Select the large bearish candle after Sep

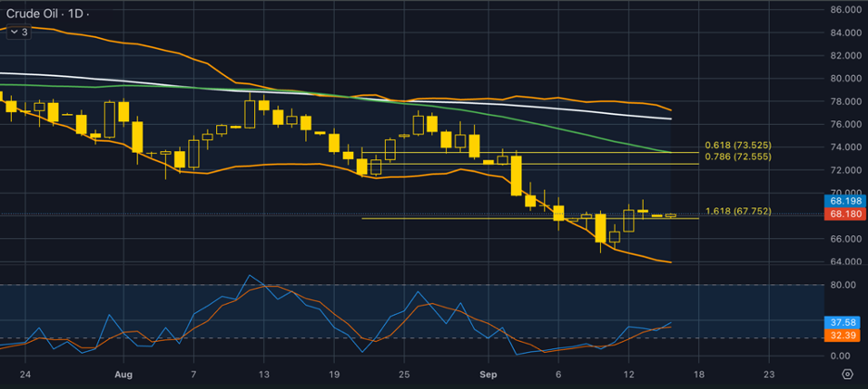516,176
